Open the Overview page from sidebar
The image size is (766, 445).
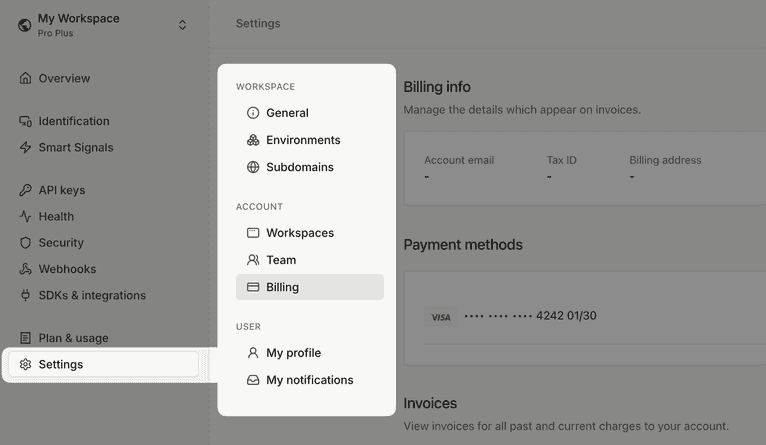click(64, 78)
